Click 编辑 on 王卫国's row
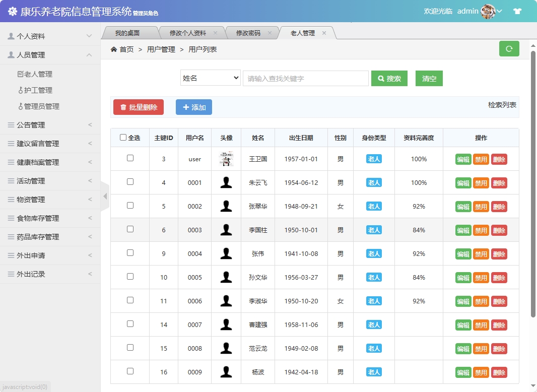 click(462, 159)
